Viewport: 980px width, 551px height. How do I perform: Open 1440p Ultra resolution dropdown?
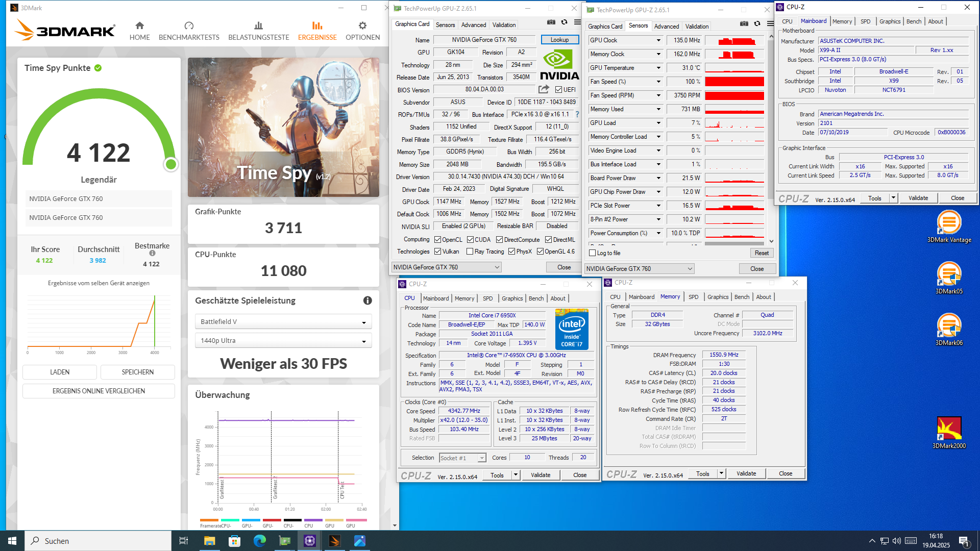(x=283, y=341)
